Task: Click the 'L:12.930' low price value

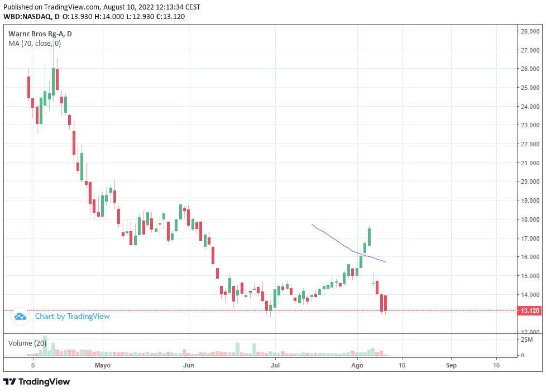Action: tap(140, 16)
